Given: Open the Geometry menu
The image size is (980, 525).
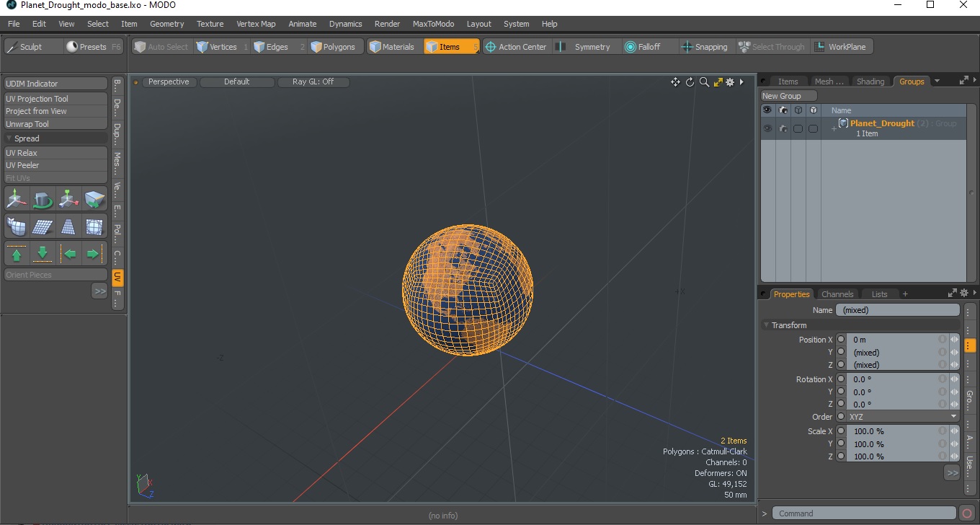Looking at the screenshot, I should [x=166, y=24].
